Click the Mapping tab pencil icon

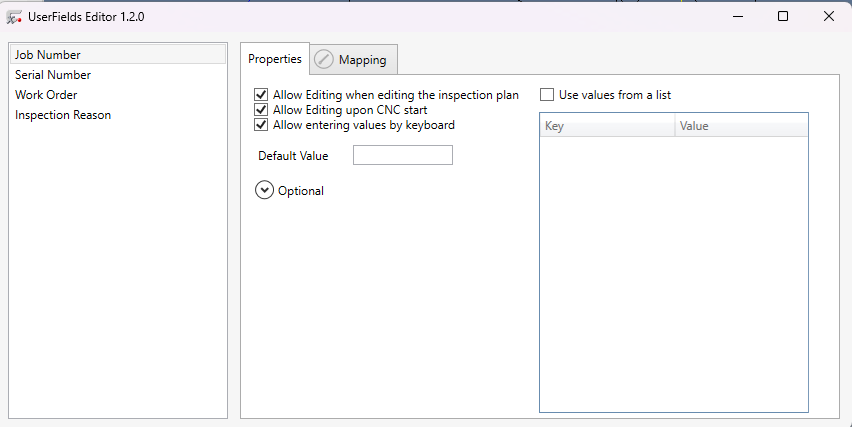(324, 60)
